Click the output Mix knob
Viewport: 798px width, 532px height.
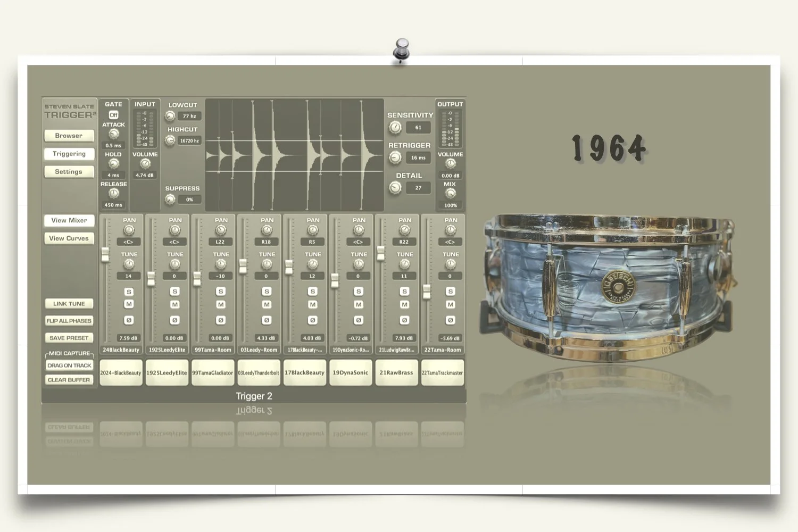point(450,194)
